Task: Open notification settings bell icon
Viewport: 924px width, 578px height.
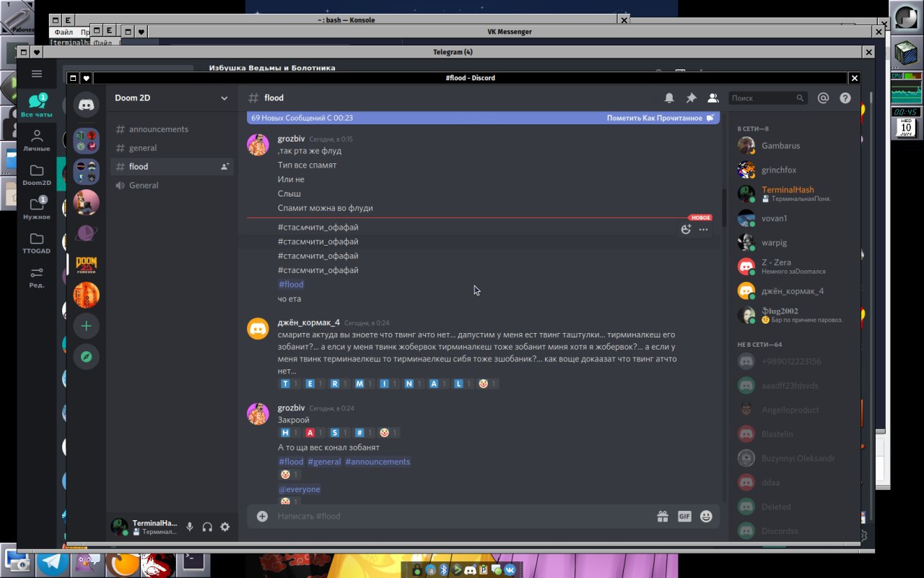Action: coord(669,98)
